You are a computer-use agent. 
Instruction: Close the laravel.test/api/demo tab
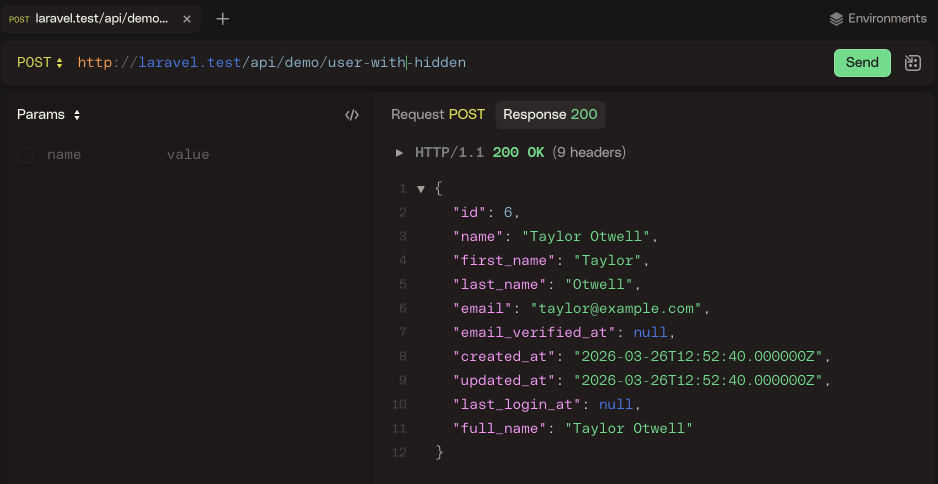[x=187, y=19]
